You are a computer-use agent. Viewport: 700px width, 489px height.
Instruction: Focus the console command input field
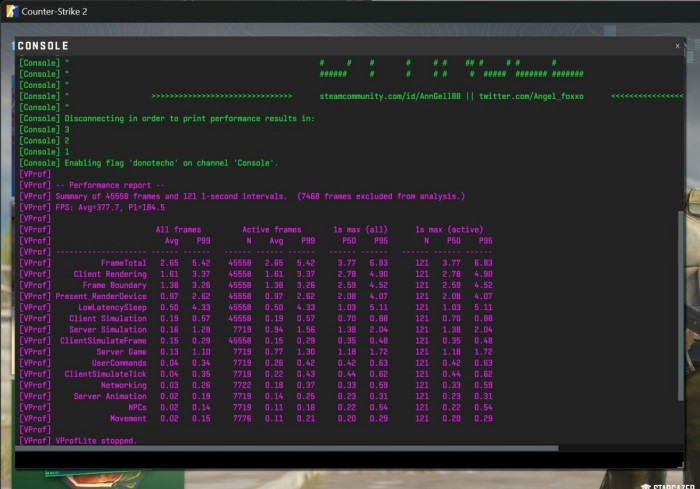pyautogui.click(x=349, y=459)
